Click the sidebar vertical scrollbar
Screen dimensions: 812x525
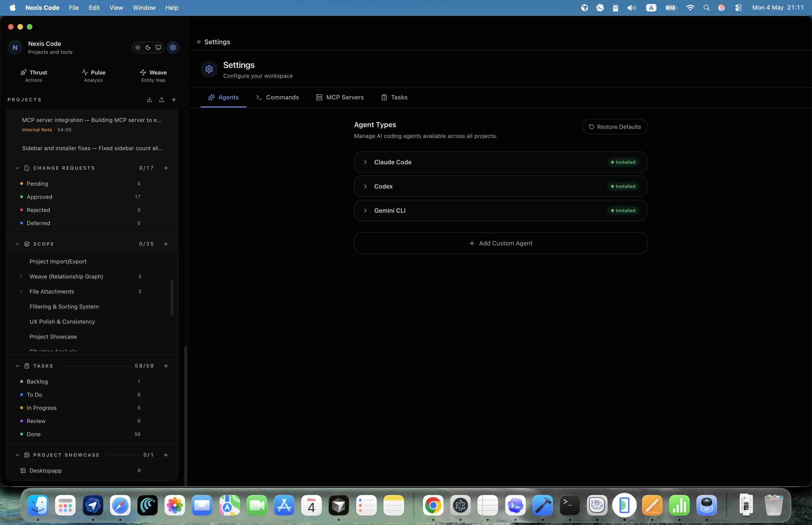click(x=185, y=416)
